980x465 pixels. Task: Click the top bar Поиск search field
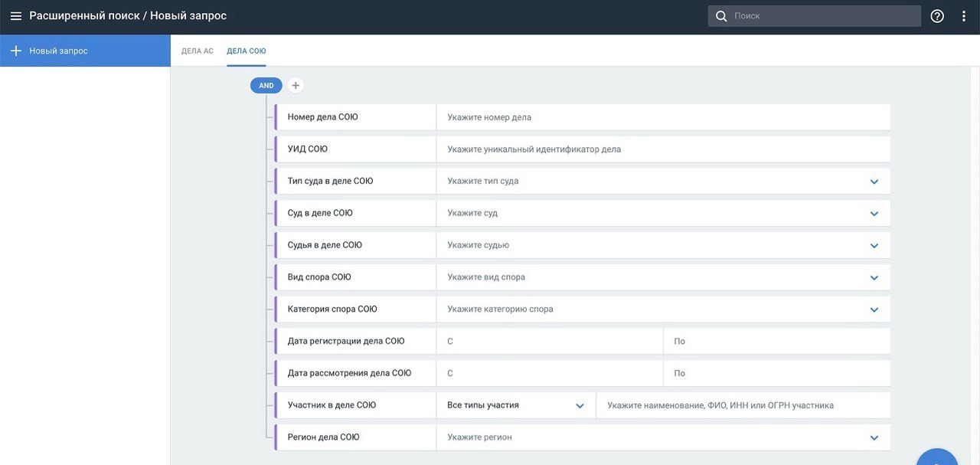(x=823, y=16)
